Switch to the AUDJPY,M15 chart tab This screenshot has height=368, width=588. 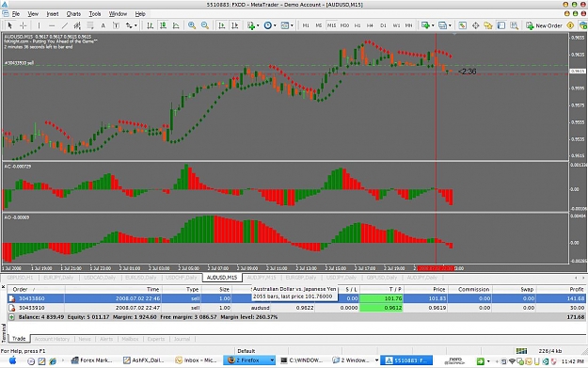262,278
